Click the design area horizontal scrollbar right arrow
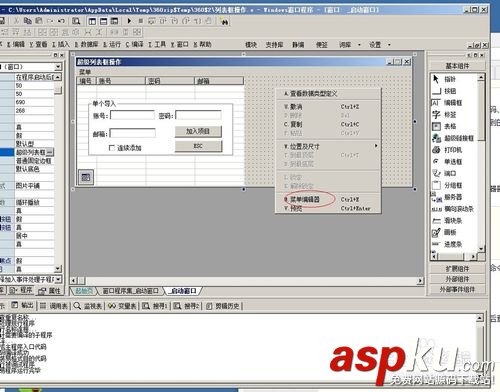The height and width of the screenshot is (392, 500). [x=421, y=281]
